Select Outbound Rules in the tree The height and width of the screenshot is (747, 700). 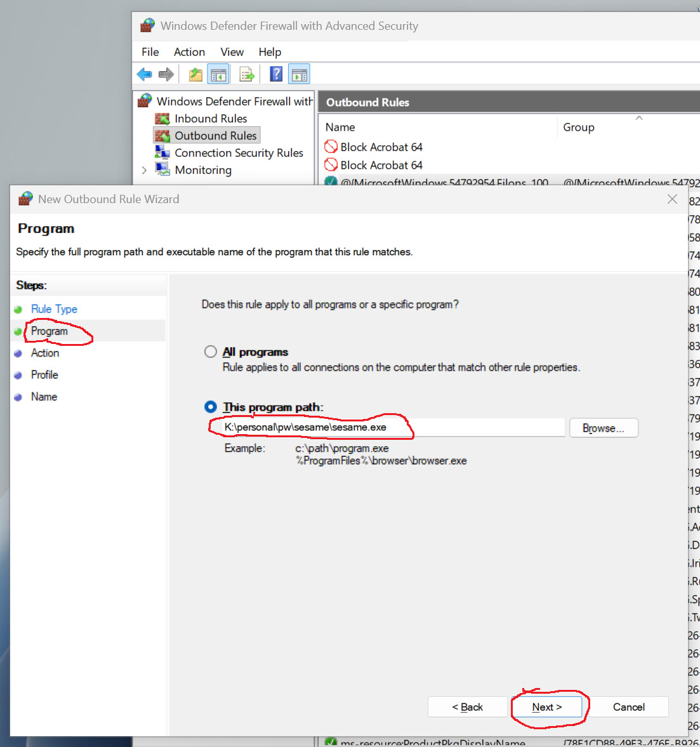215,136
